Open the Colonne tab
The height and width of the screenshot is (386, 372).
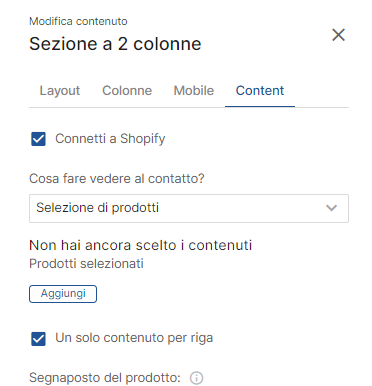[127, 91]
